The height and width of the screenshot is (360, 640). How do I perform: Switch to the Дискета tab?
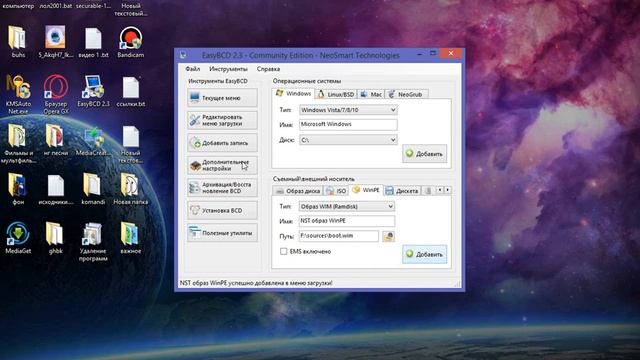[402, 191]
